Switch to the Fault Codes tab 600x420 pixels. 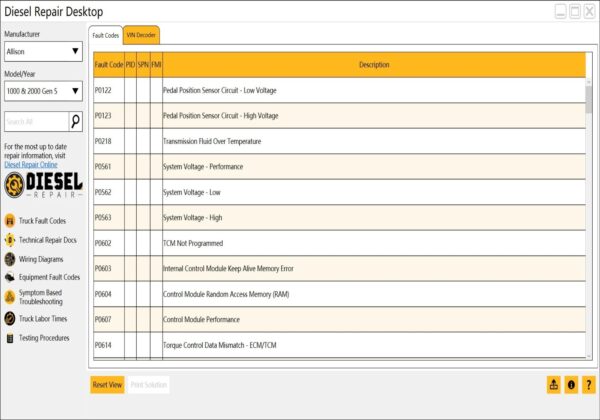[106, 35]
